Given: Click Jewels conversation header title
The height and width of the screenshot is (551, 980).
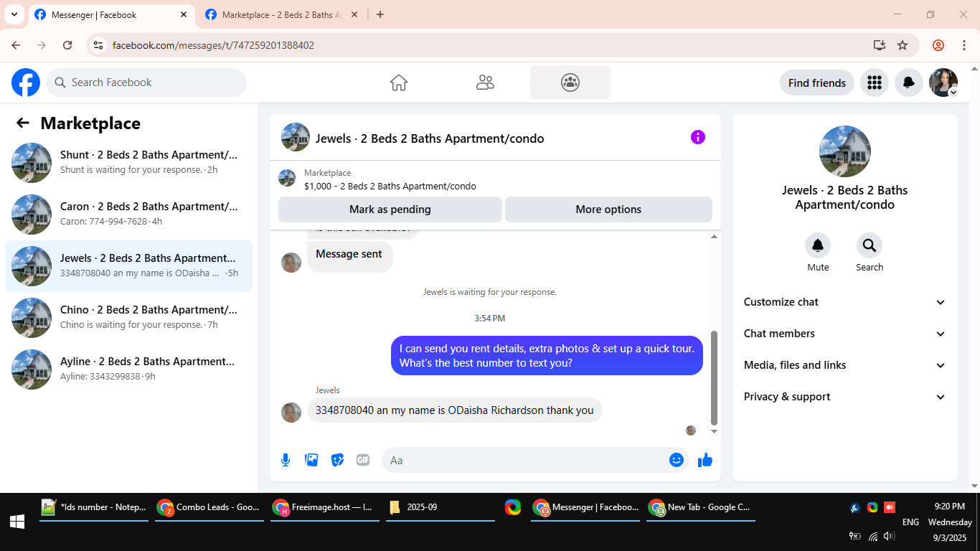Looking at the screenshot, I should coord(430,138).
